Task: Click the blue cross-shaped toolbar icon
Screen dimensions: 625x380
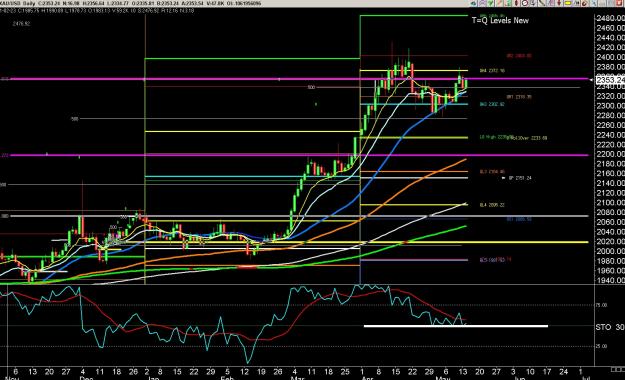Action: click(594, 3)
